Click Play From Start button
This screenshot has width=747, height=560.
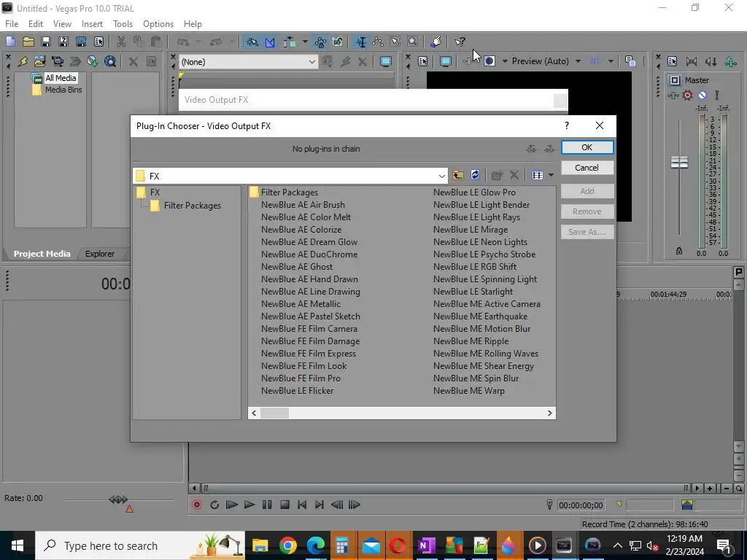point(232,505)
